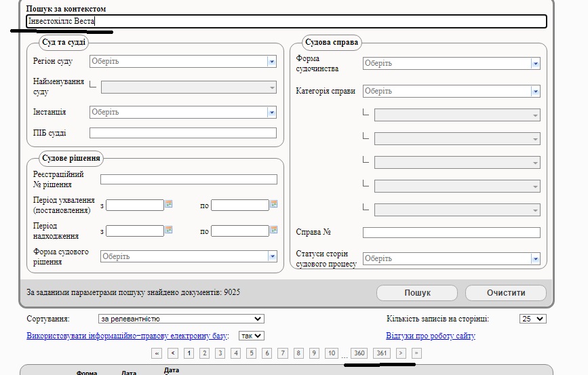Viewport: 588px width, 375px height.
Task: Change records per page from 25
Action: click(x=532, y=319)
